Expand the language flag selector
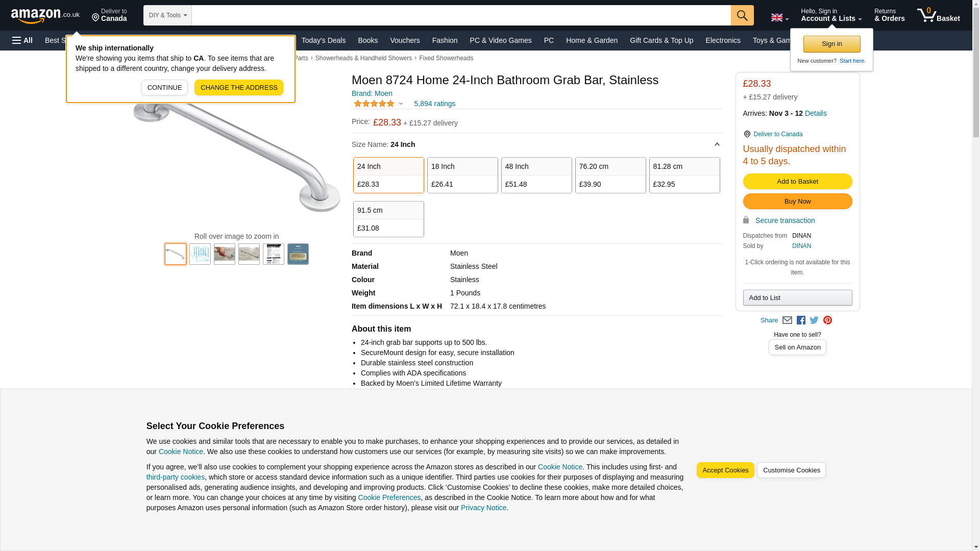This screenshot has height=551, width=980. coord(779,18)
